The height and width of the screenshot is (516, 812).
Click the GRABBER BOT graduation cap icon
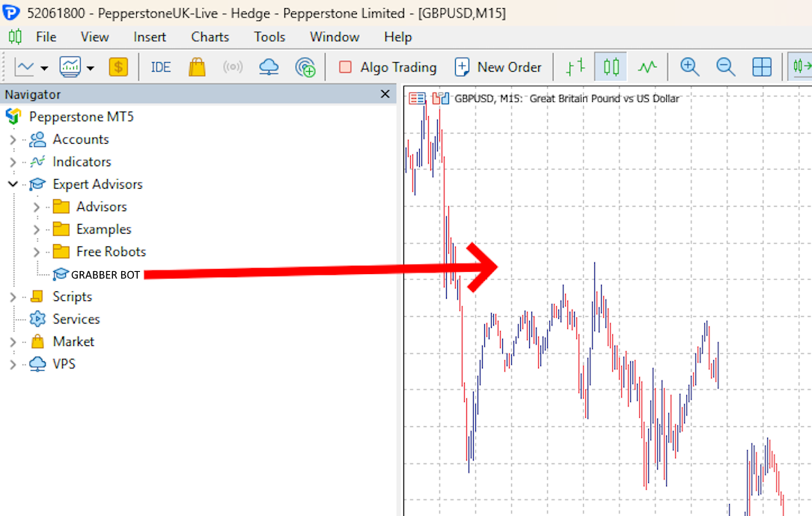pyautogui.click(x=61, y=274)
